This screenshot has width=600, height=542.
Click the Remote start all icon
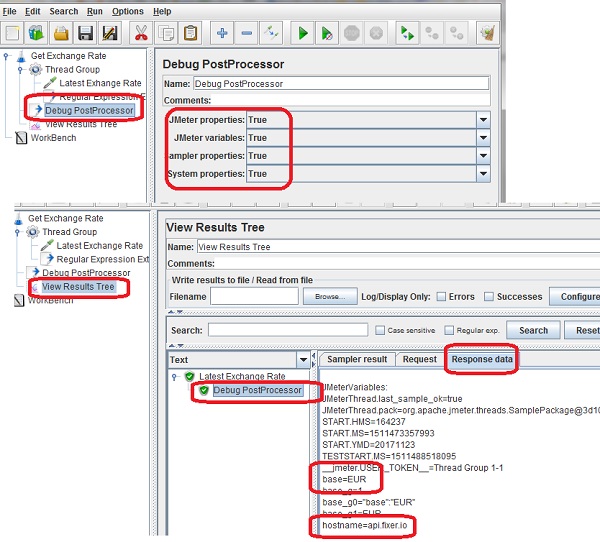[x=407, y=33]
